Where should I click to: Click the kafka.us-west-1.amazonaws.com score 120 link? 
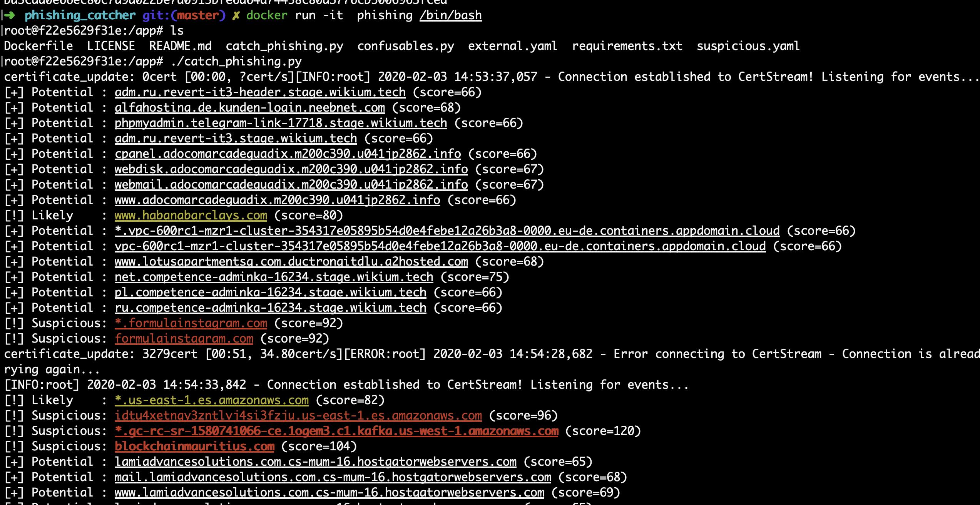click(x=336, y=431)
